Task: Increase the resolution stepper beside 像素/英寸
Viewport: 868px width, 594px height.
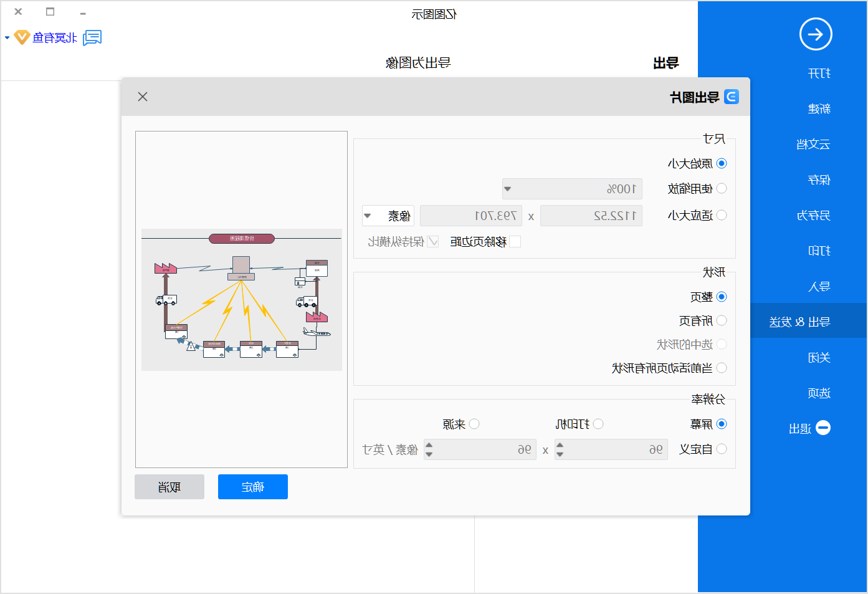Action: [429, 445]
